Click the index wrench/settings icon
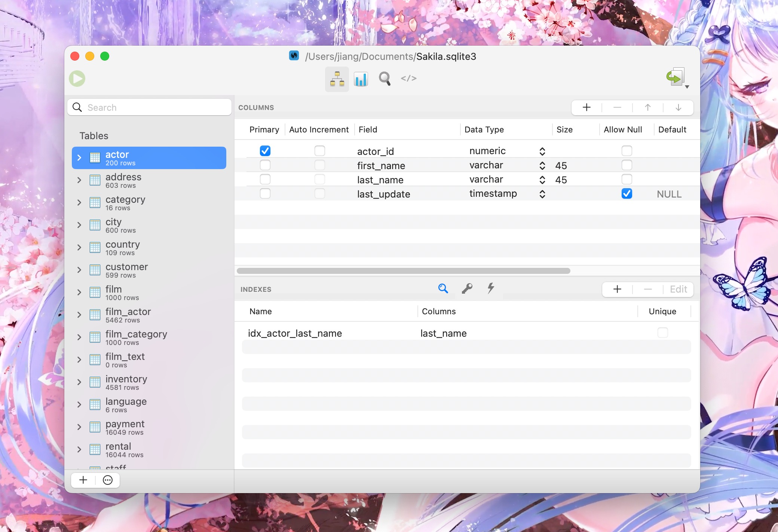The width and height of the screenshot is (778, 532). click(x=467, y=288)
